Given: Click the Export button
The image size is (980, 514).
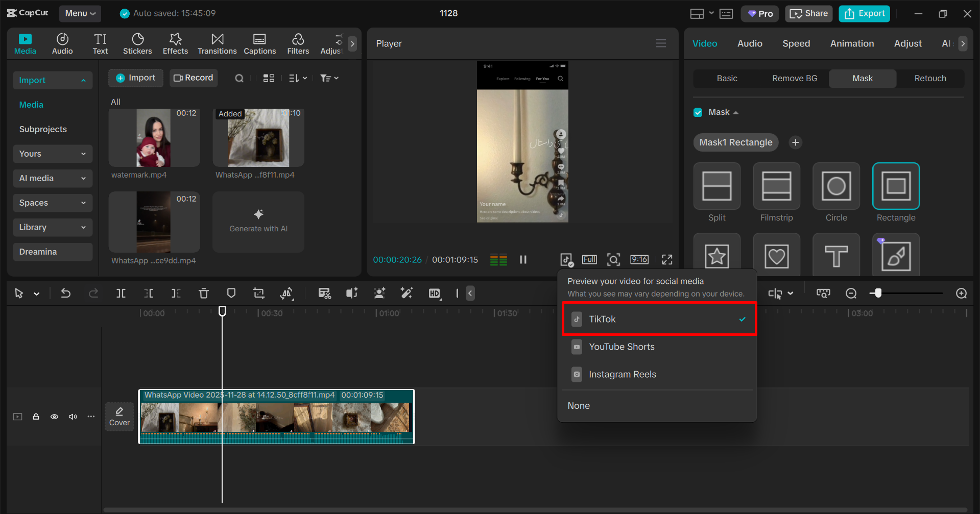Looking at the screenshot, I should click(x=864, y=13).
